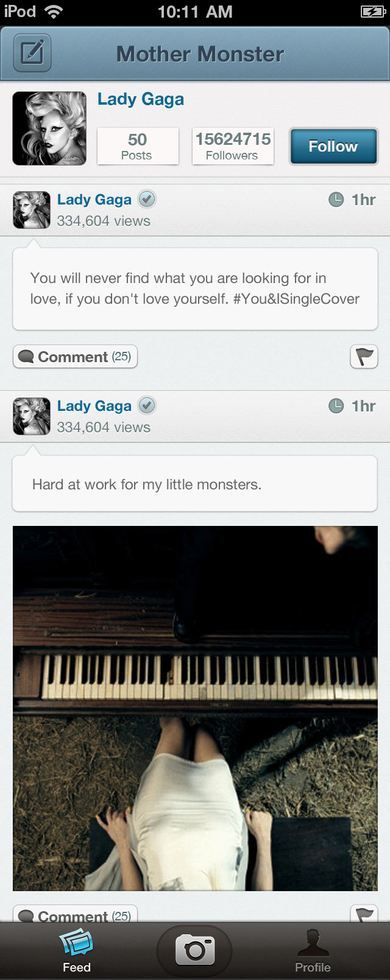Tap the first post's author avatar
The height and width of the screenshot is (980, 390).
(x=32, y=210)
